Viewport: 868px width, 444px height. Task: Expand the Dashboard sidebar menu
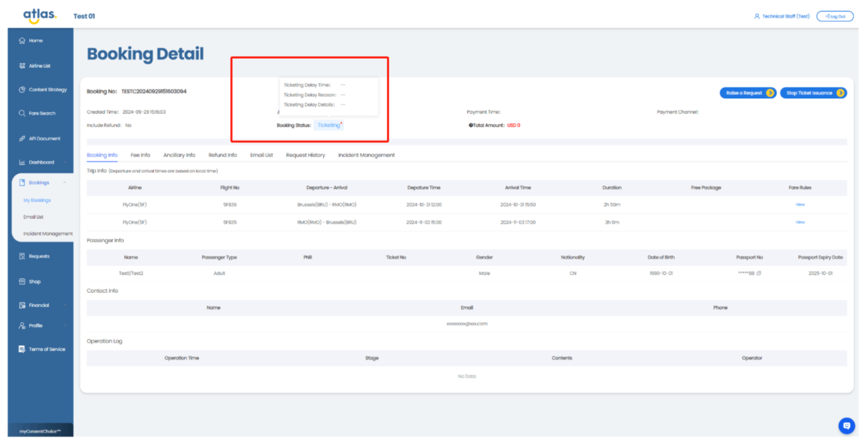tap(65, 162)
